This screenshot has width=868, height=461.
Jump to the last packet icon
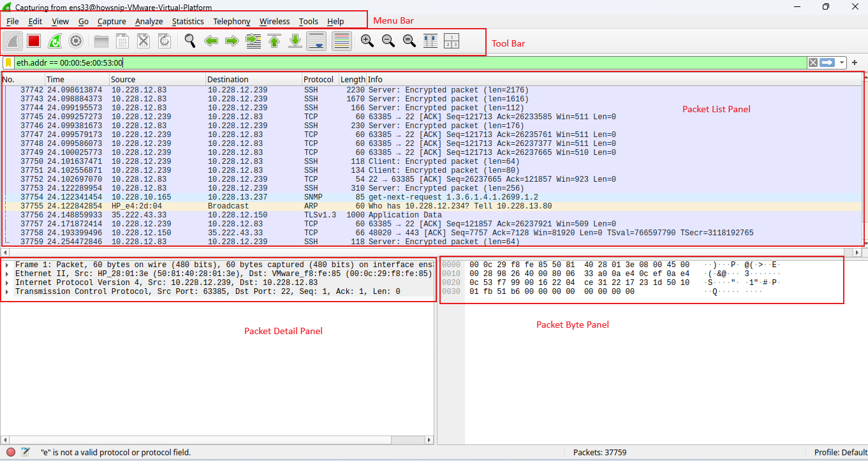click(295, 41)
